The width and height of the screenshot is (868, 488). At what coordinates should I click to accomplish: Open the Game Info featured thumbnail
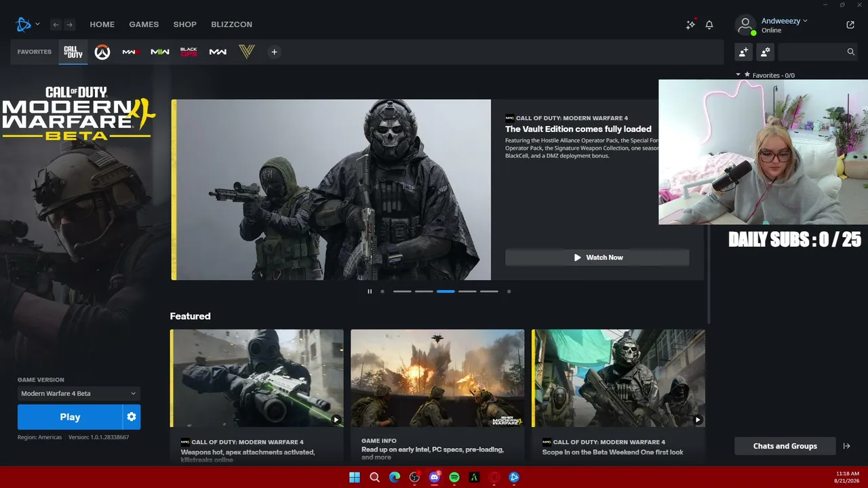point(437,378)
